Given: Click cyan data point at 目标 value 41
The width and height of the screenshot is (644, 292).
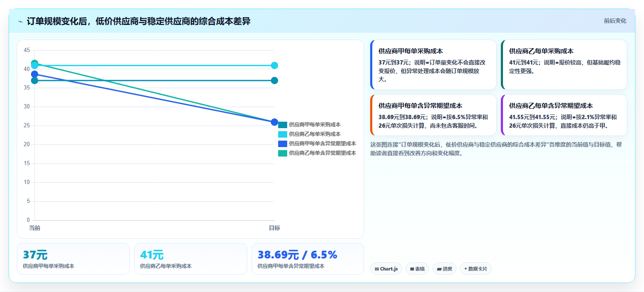Looking at the screenshot, I should coord(274,65).
